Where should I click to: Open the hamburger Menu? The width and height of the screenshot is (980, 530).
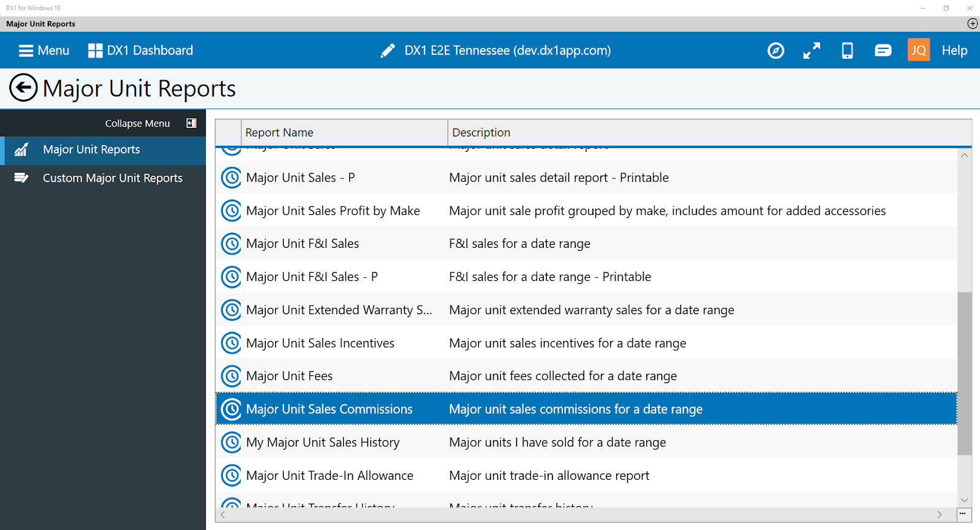click(43, 50)
